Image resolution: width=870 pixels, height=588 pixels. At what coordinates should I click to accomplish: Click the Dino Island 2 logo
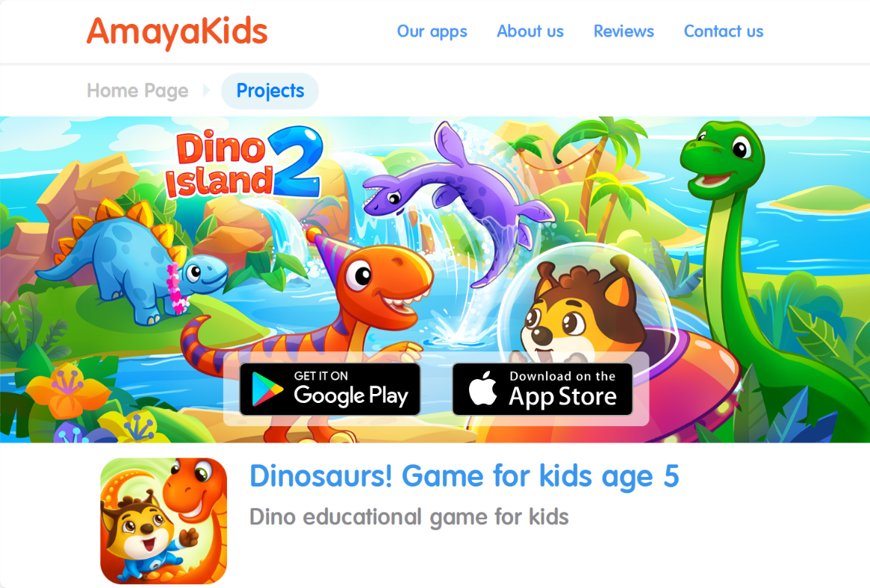click(x=245, y=163)
